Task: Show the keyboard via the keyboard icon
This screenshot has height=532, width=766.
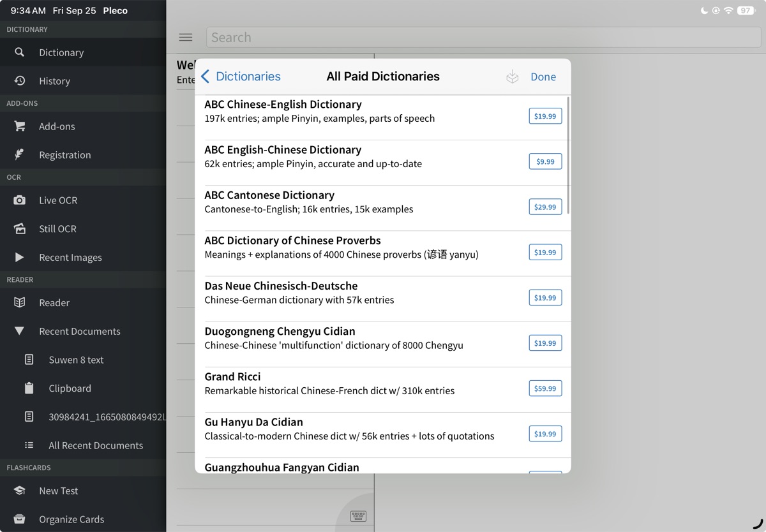Action: click(x=358, y=516)
